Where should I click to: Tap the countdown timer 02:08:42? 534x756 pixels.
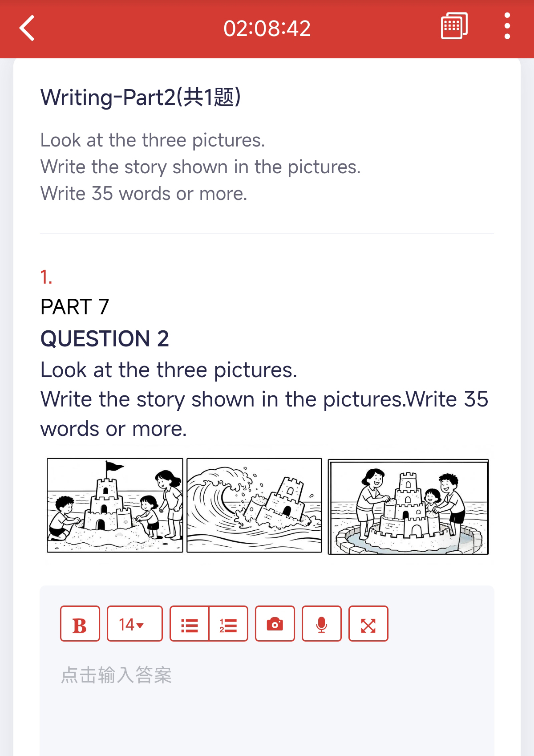click(267, 28)
